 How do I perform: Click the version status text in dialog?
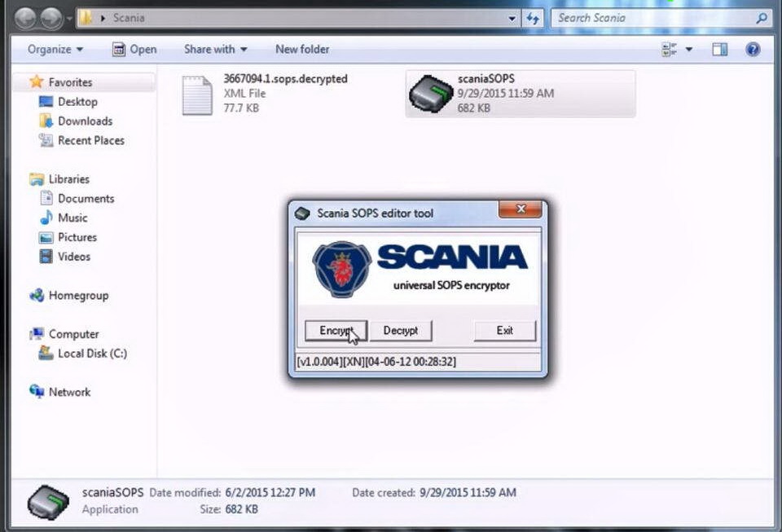click(x=376, y=362)
